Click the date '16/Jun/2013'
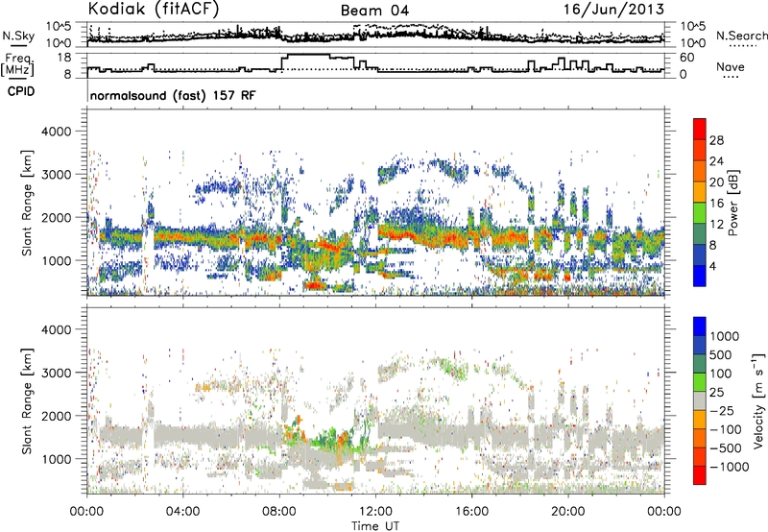 tap(614, 9)
